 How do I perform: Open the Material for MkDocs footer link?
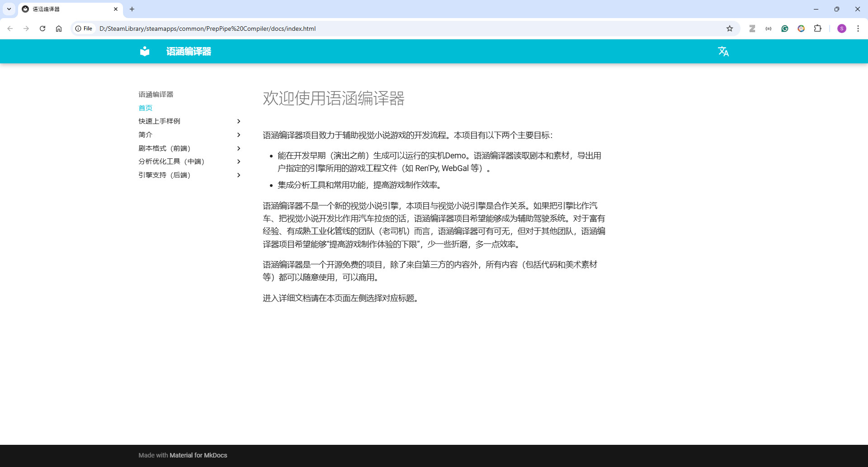coord(198,455)
